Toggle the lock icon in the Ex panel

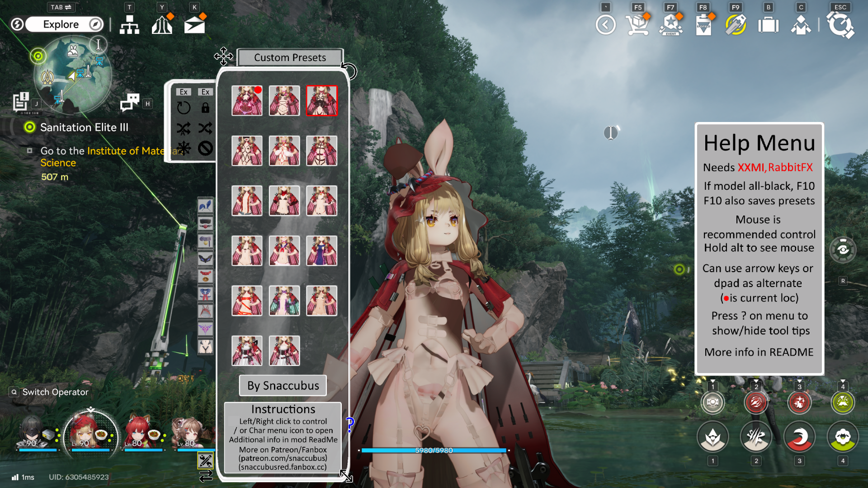(205, 108)
